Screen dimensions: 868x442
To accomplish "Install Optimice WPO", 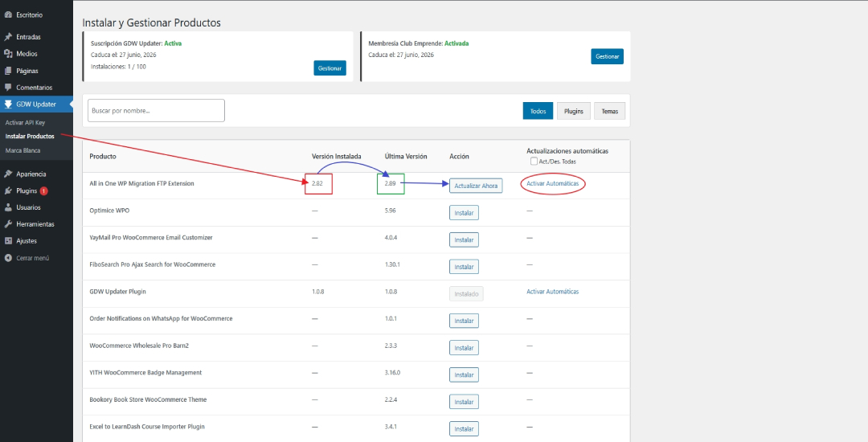I will pyautogui.click(x=464, y=213).
